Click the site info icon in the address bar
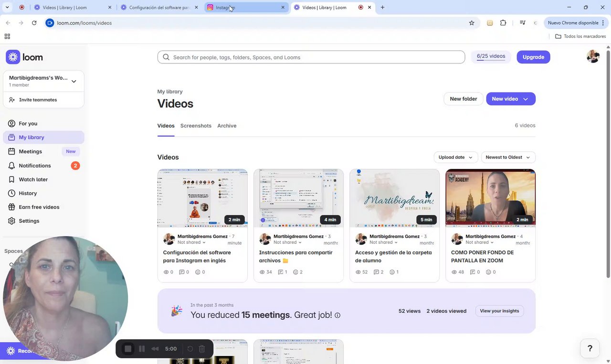The width and height of the screenshot is (611, 364). (49, 23)
